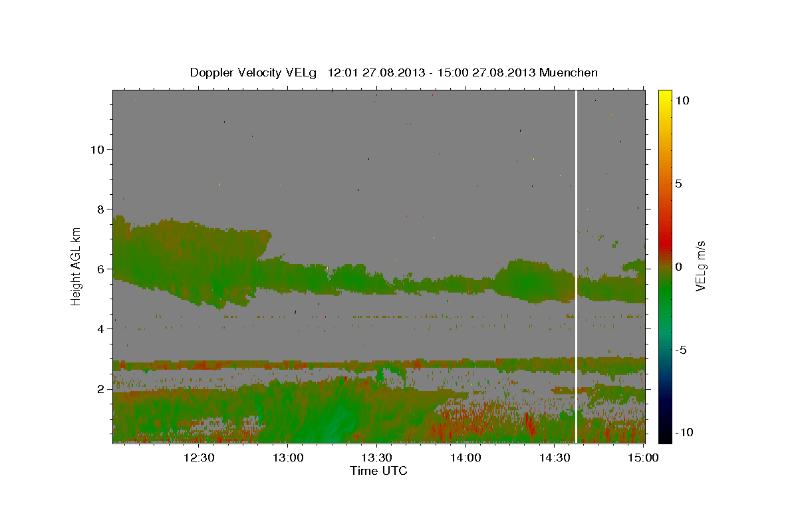
Task: Click the yellow top of the colorbar
Action: coord(665,97)
